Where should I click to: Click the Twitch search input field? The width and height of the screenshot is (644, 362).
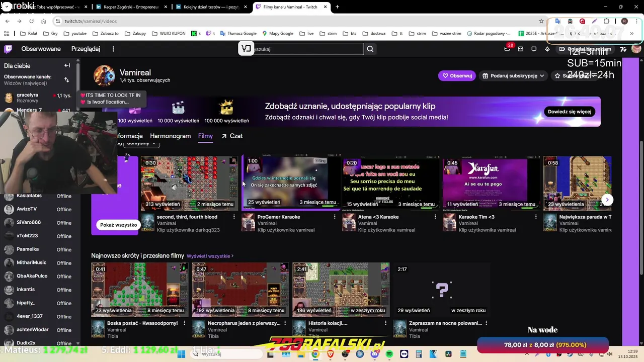coord(307,49)
